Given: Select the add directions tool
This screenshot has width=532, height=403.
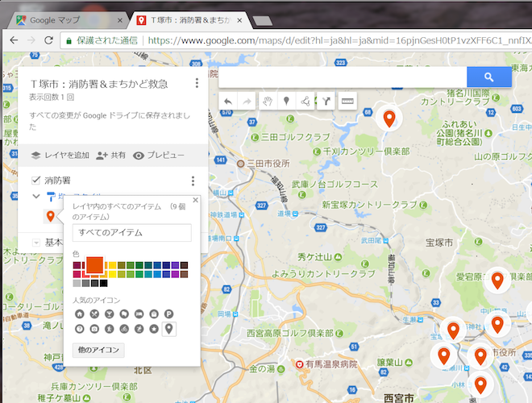Looking at the screenshot, I should tap(326, 101).
